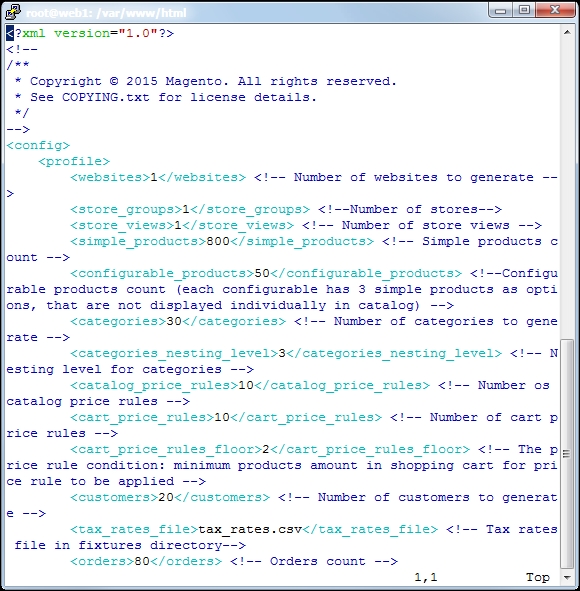The width and height of the screenshot is (580, 591).
Task: Click the opening <config> tag
Action: 38,145
